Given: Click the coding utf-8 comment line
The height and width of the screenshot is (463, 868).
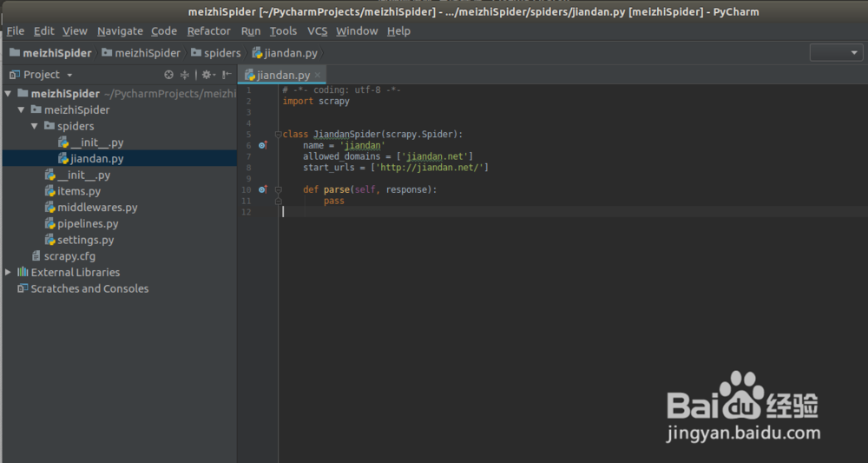Looking at the screenshot, I should click(x=341, y=89).
